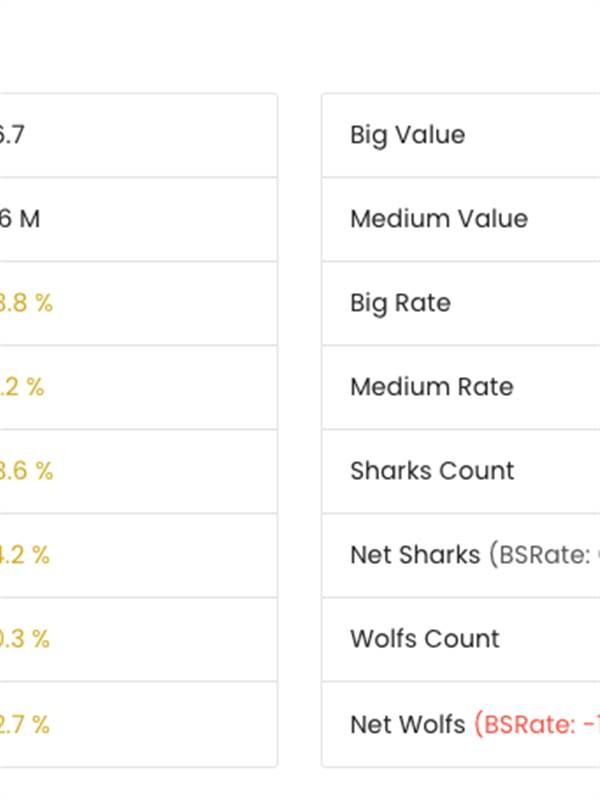Select the Net Sharks label text
The image size is (600, 800).
coord(415,555)
